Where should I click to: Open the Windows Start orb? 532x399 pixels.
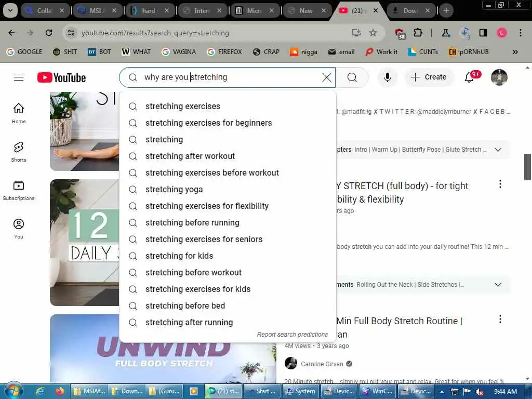tap(14, 391)
